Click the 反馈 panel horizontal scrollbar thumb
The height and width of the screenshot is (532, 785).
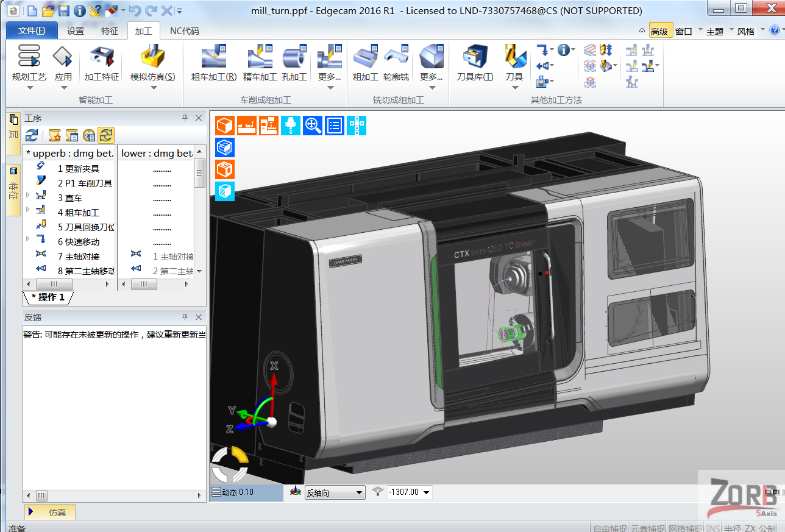click(x=41, y=495)
